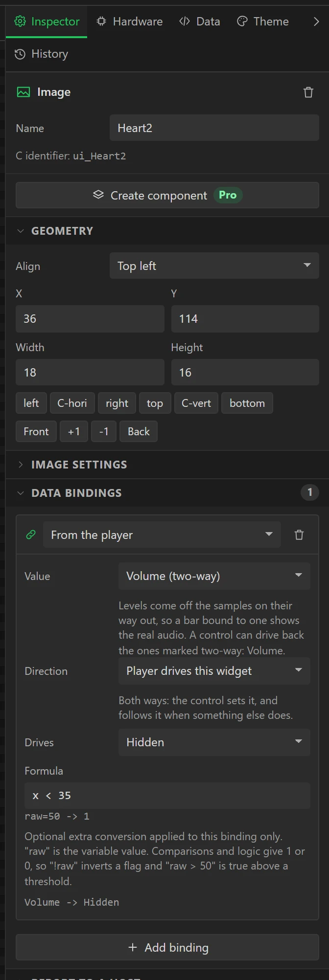Open the History tab
Screen dimensions: 329x980
coord(42,54)
